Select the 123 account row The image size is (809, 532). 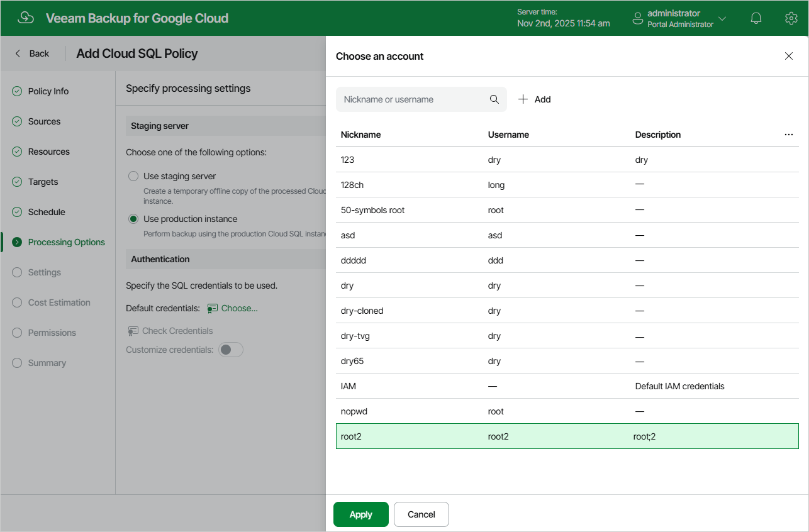tap(567, 160)
